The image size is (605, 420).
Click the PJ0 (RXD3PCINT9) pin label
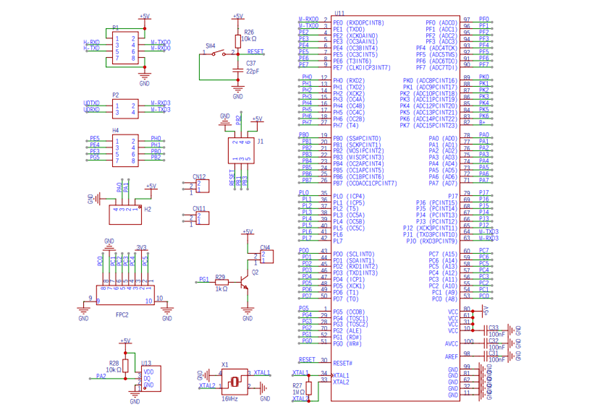pos(431,241)
